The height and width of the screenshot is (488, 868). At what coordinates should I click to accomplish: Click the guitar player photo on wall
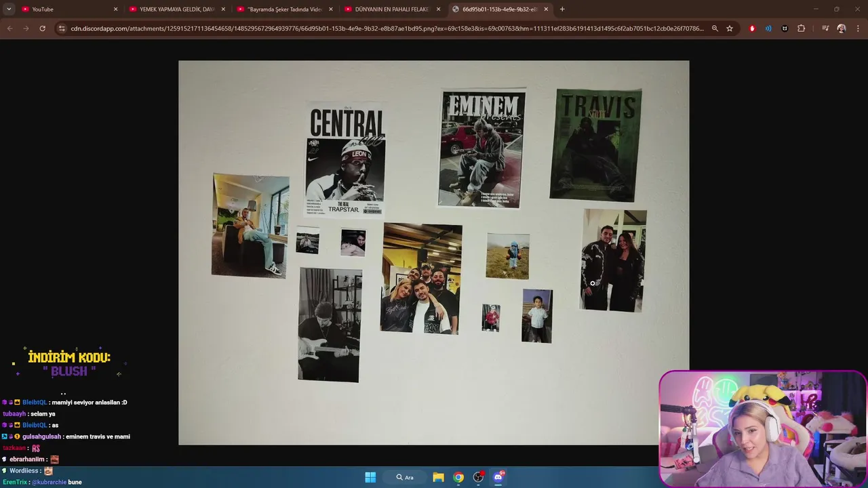click(x=330, y=325)
